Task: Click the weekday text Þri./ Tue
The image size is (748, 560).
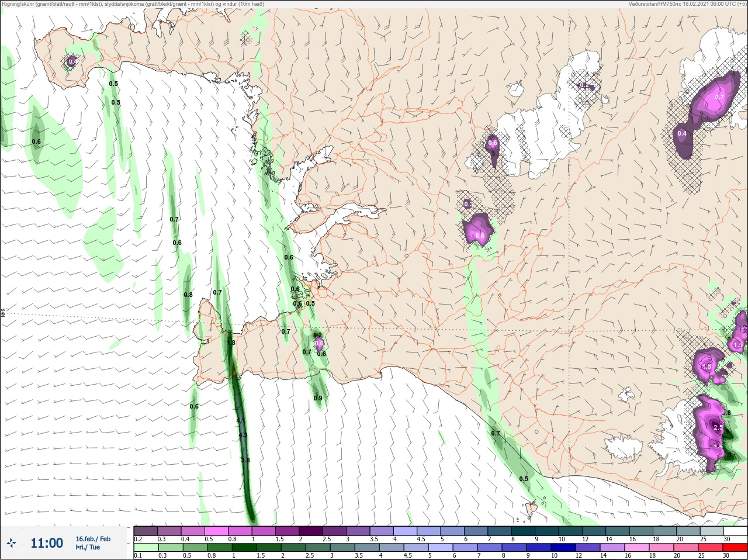Action: 88,547
